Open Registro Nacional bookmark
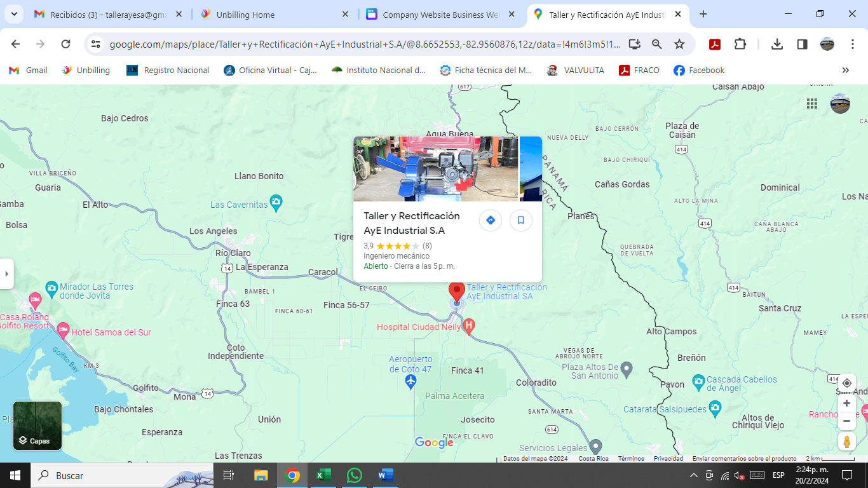 [x=168, y=71]
